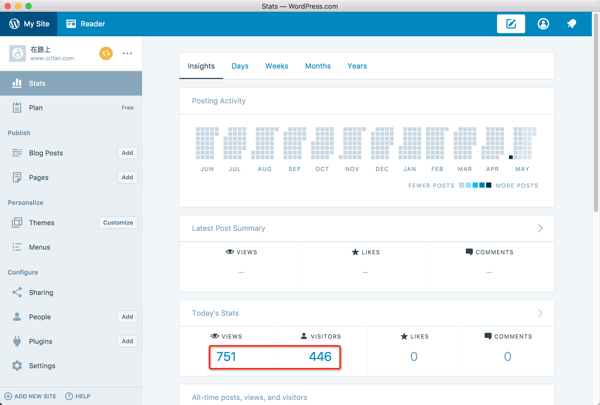The width and height of the screenshot is (600, 405).
Task: Click All-time posts, views, and visitors heading
Action: click(x=249, y=397)
